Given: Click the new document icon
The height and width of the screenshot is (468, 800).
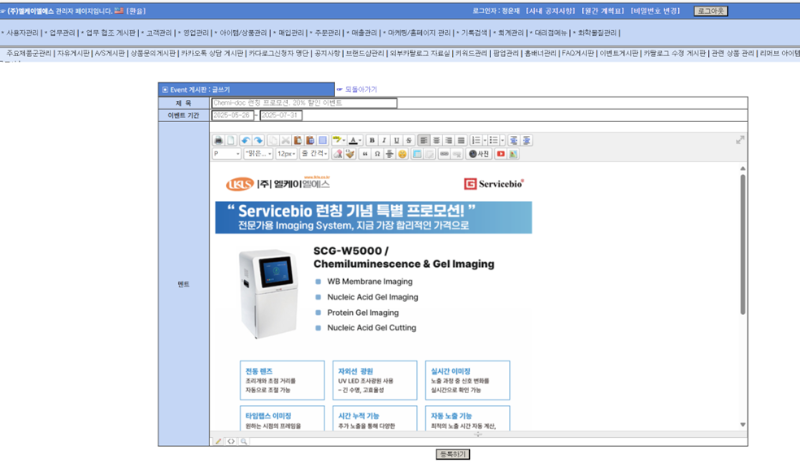Looking at the screenshot, I should (231, 140).
